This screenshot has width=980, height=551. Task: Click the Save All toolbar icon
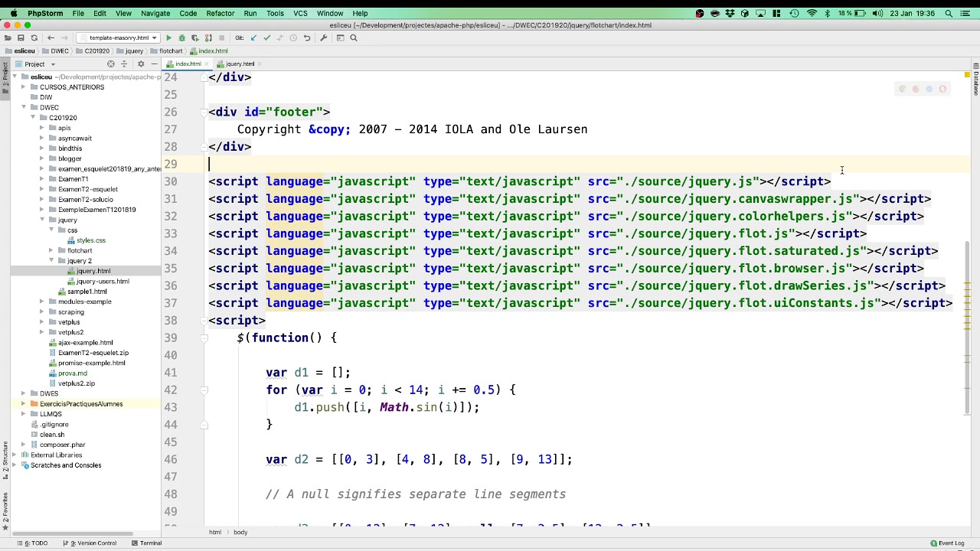(x=21, y=37)
